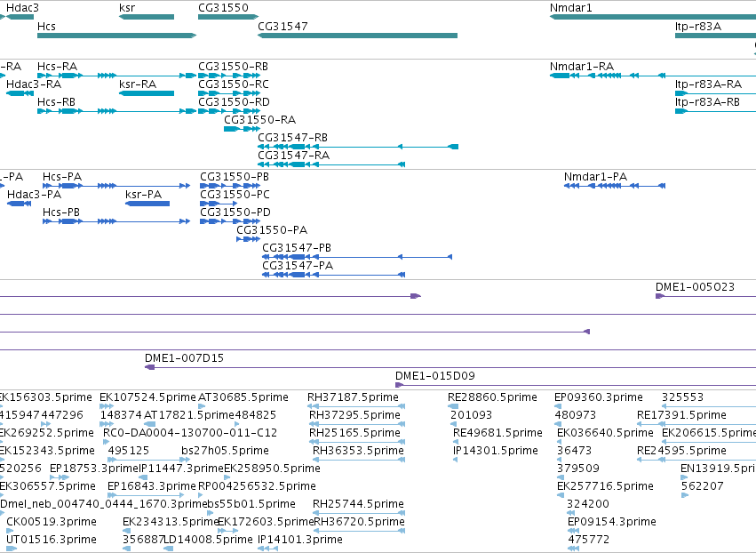The height and width of the screenshot is (553, 756).
Task: Select the EK036640.5prime EST label
Action: (606, 433)
